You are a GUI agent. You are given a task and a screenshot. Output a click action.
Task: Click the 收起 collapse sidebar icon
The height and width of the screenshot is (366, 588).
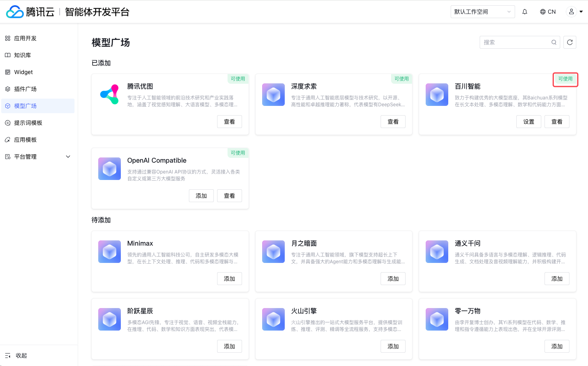pos(8,356)
